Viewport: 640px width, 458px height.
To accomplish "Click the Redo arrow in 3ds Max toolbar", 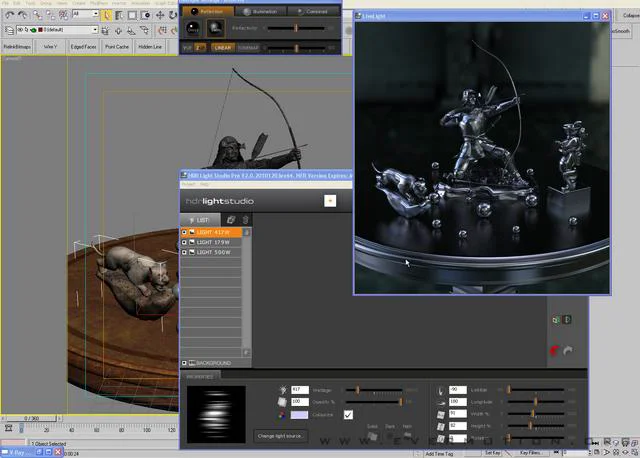I will point(23,16).
